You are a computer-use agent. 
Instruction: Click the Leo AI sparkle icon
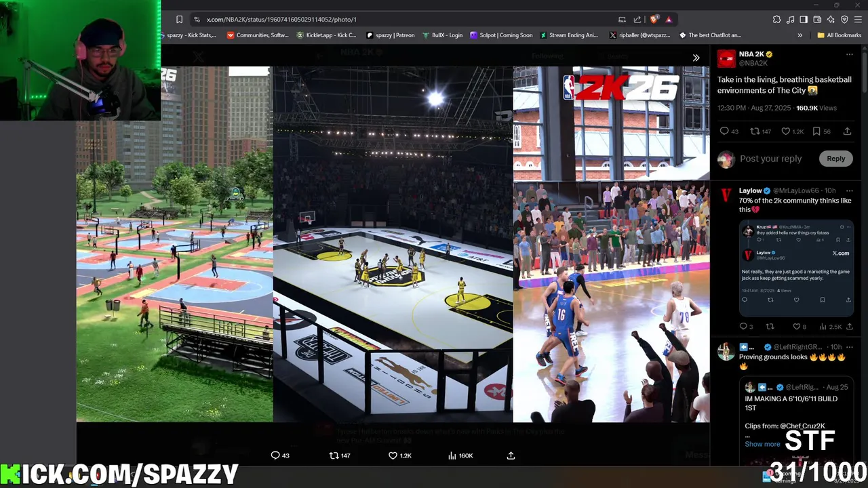tap(831, 19)
